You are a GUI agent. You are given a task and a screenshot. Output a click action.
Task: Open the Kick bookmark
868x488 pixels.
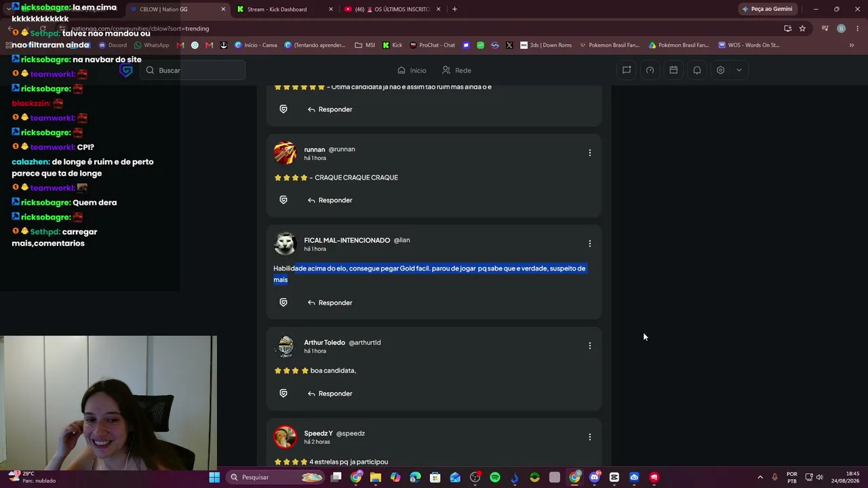[x=393, y=45]
